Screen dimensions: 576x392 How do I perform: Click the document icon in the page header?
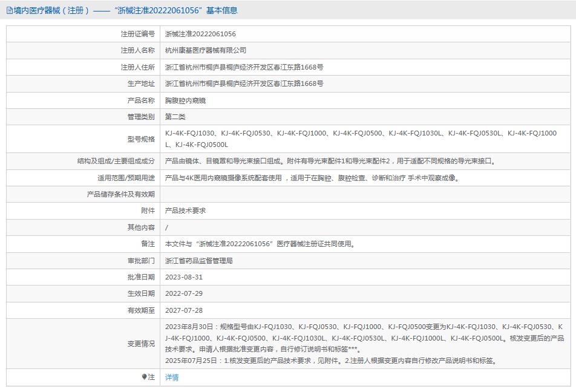[x=9, y=10]
